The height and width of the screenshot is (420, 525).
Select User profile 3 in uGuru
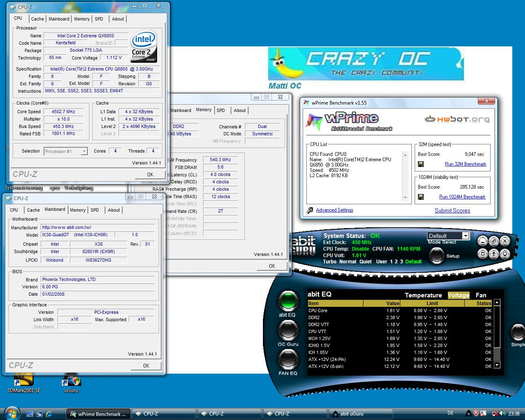[401, 261]
